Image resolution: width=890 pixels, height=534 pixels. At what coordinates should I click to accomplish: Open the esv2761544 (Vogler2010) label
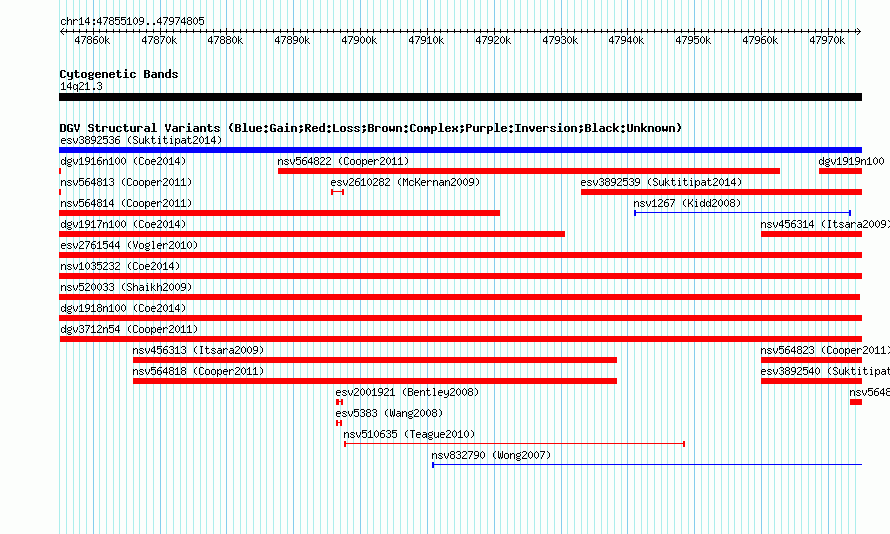click(129, 245)
